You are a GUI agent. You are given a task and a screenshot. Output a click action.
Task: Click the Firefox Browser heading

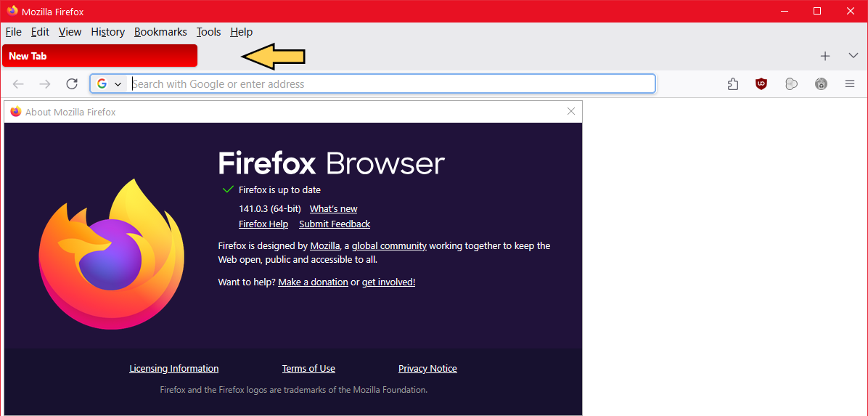tap(331, 163)
